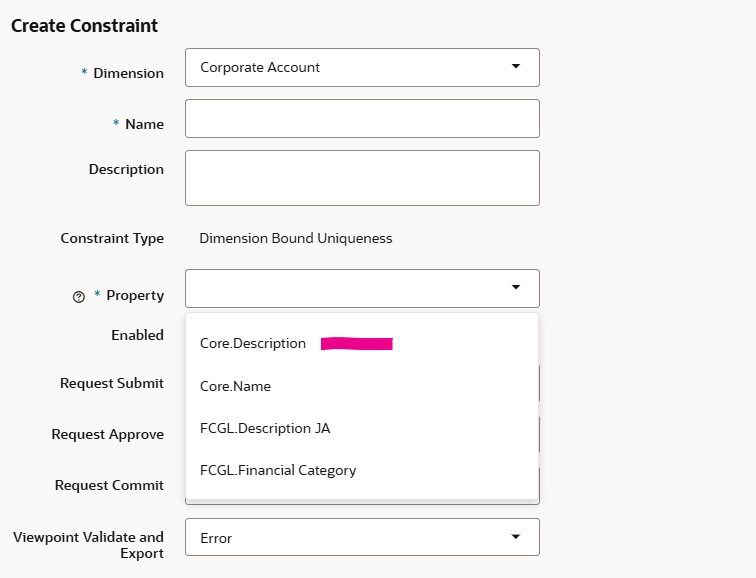Viewport: 756px width, 578px height.
Task: Click into the Description text area
Action: 362,178
